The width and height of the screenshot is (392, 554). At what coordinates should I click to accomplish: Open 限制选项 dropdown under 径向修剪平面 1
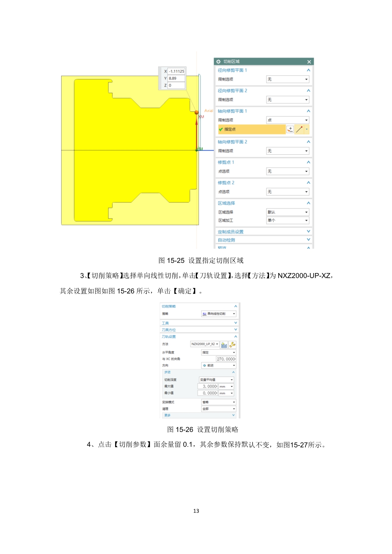click(288, 79)
